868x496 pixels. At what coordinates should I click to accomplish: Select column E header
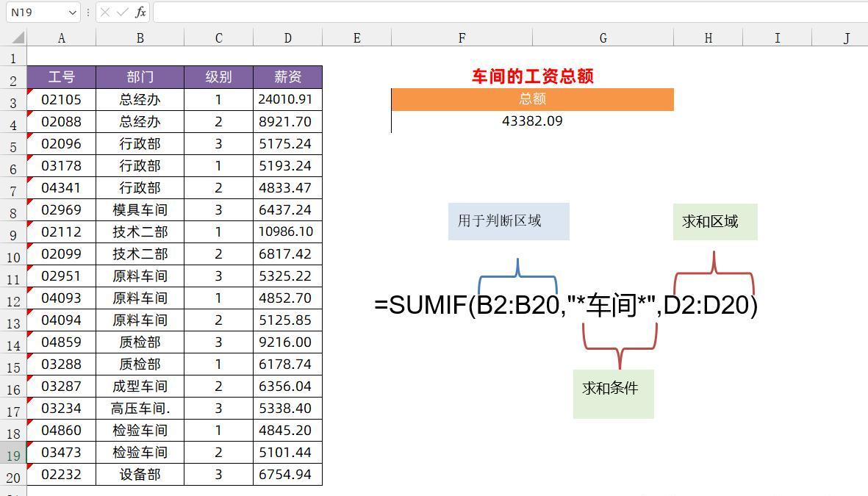pos(357,38)
